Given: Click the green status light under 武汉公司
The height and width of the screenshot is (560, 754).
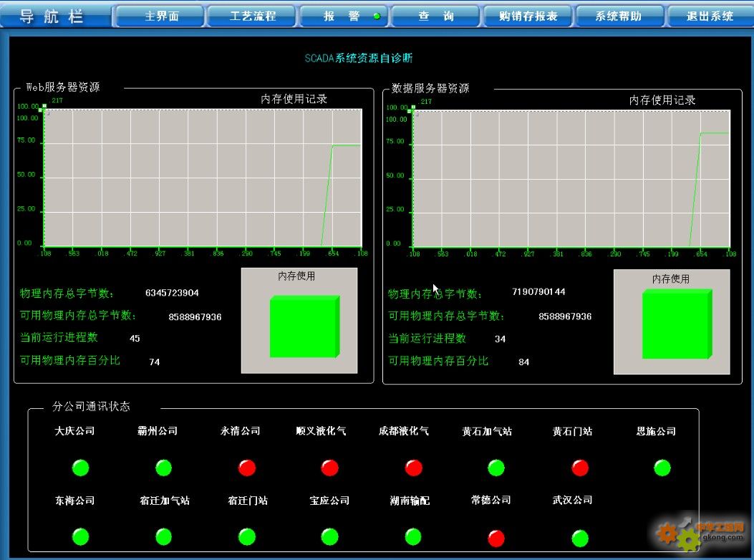Looking at the screenshot, I should click(x=580, y=538).
